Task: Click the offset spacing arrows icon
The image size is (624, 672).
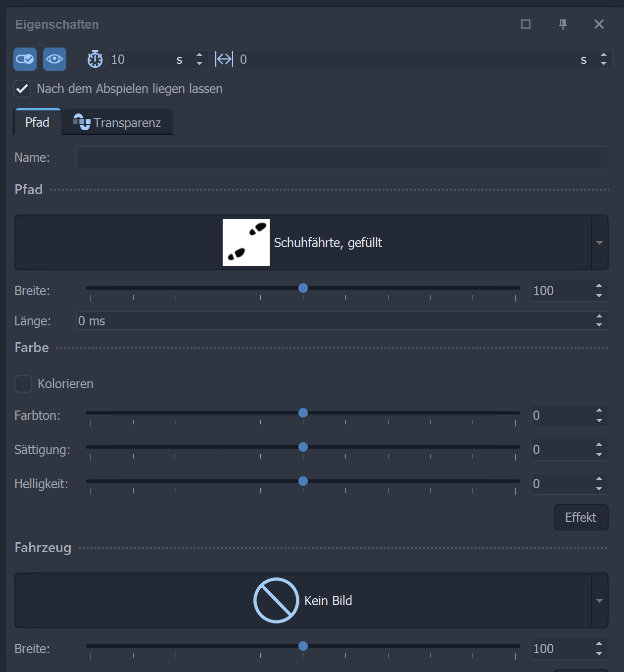Action: pyautogui.click(x=224, y=59)
